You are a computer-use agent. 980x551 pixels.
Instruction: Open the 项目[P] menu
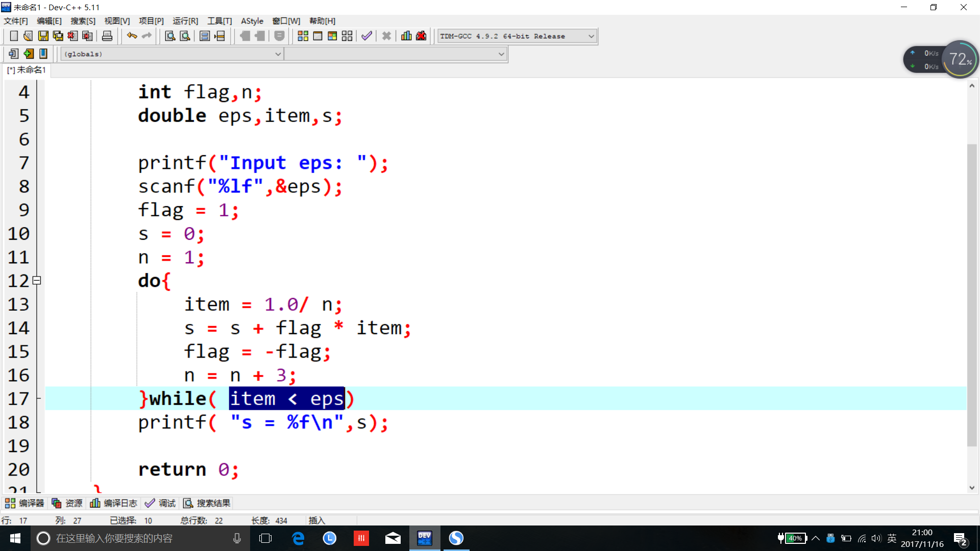151,21
